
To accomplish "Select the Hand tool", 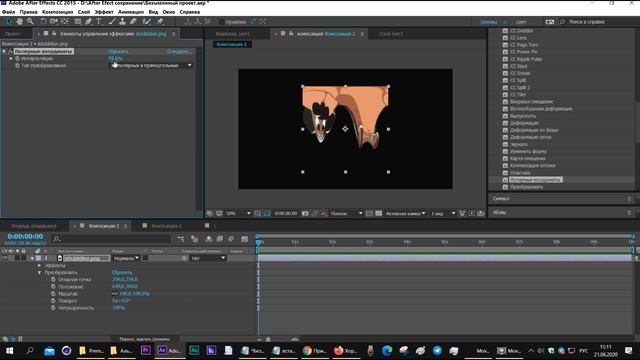I will (20, 21).
